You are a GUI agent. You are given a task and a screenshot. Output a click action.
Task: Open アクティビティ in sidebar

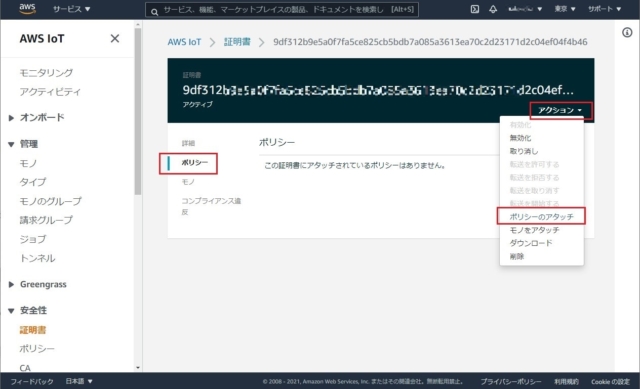pyautogui.click(x=50, y=92)
